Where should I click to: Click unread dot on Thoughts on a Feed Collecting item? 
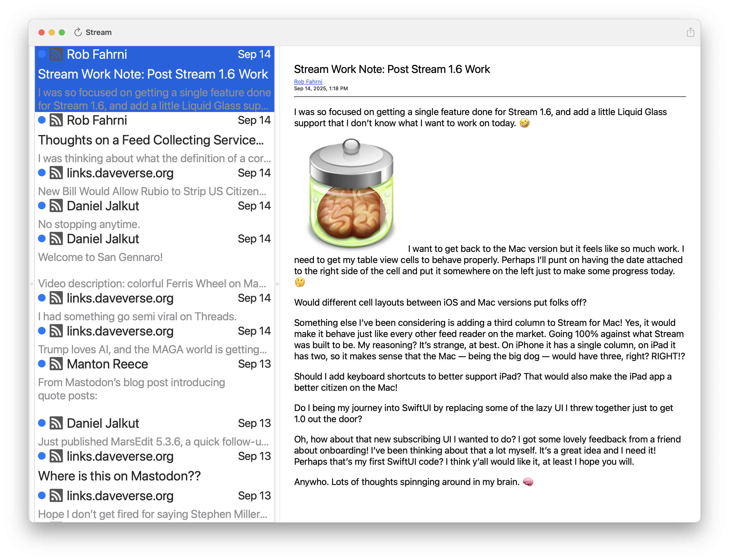[42, 120]
